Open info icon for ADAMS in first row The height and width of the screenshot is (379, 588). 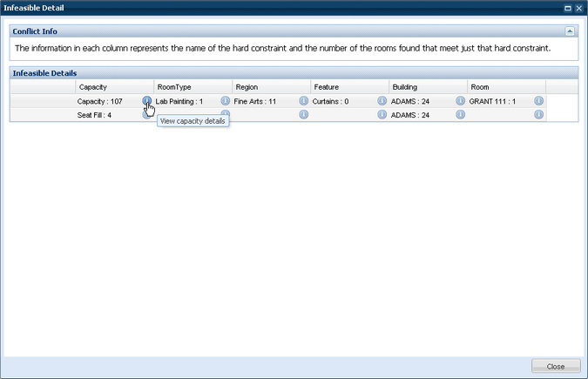(460, 101)
